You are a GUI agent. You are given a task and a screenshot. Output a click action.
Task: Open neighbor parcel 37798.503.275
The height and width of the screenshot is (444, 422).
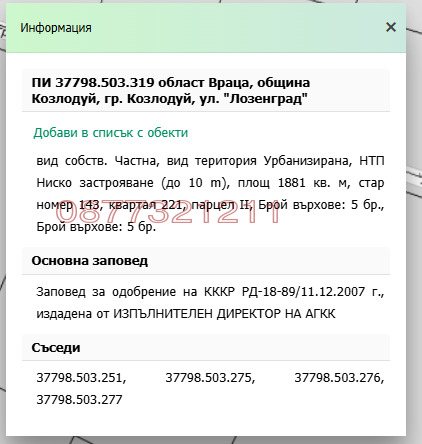[x=210, y=378]
